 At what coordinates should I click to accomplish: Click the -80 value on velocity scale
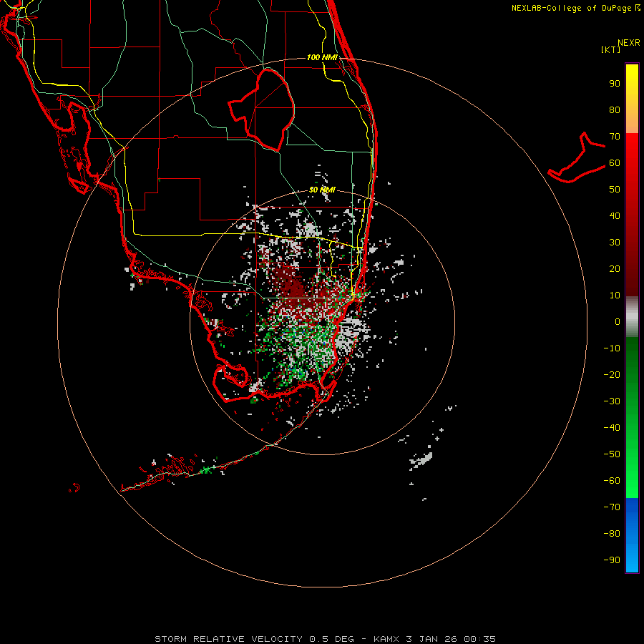(x=612, y=534)
